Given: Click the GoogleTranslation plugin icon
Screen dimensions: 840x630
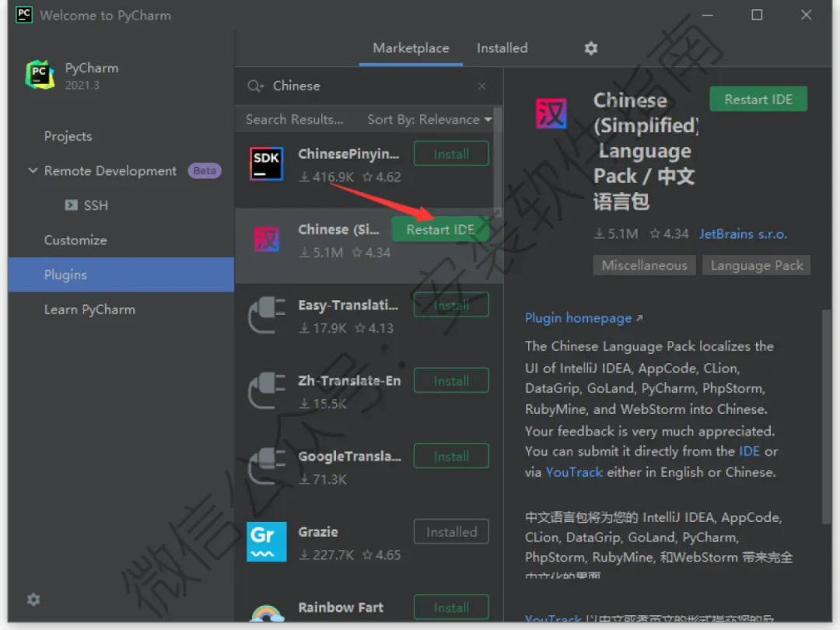Looking at the screenshot, I should (266, 466).
